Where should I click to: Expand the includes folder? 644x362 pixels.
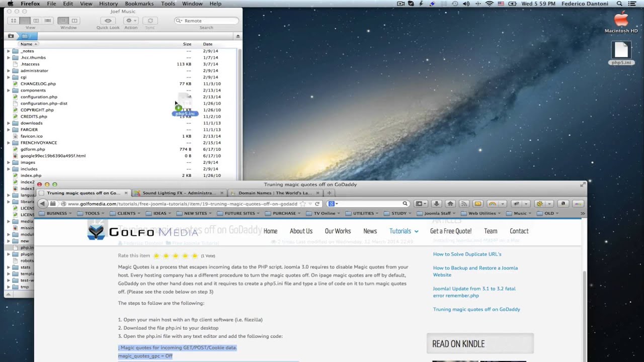pyautogui.click(x=9, y=169)
